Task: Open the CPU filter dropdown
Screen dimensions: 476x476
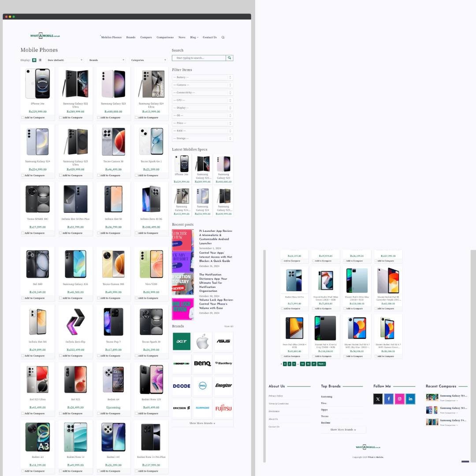Action: coord(202,100)
